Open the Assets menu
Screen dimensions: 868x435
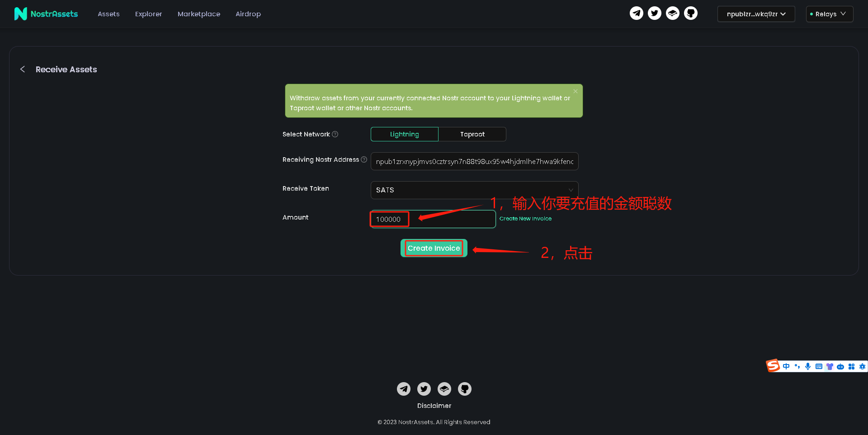[x=108, y=14]
